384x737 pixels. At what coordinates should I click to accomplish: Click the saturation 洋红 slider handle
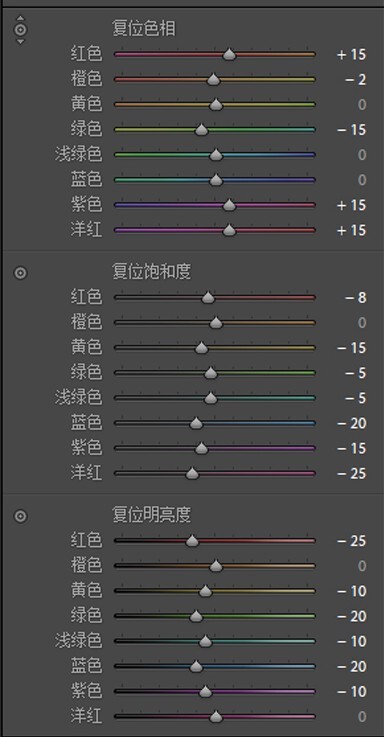pos(192,474)
